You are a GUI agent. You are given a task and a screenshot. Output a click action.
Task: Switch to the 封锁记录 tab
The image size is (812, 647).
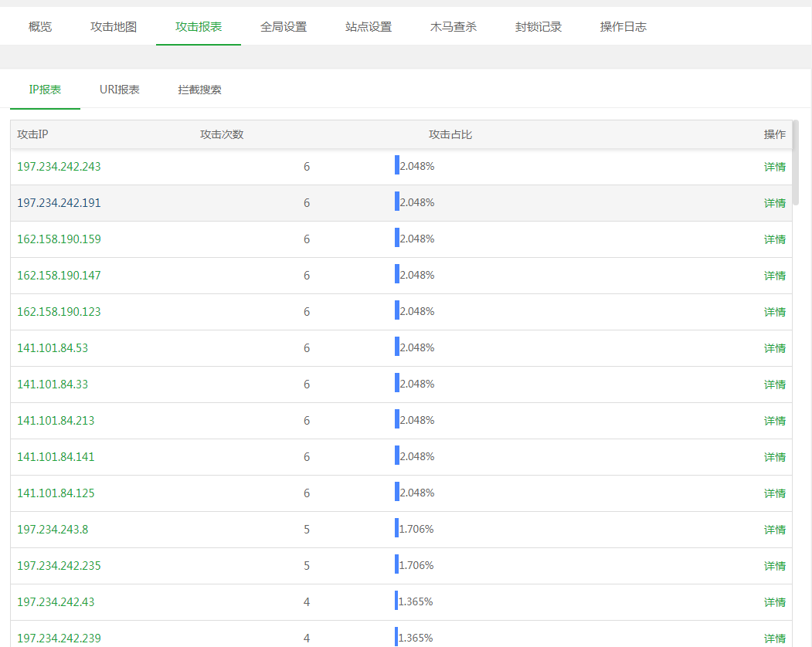tap(538, 27)
